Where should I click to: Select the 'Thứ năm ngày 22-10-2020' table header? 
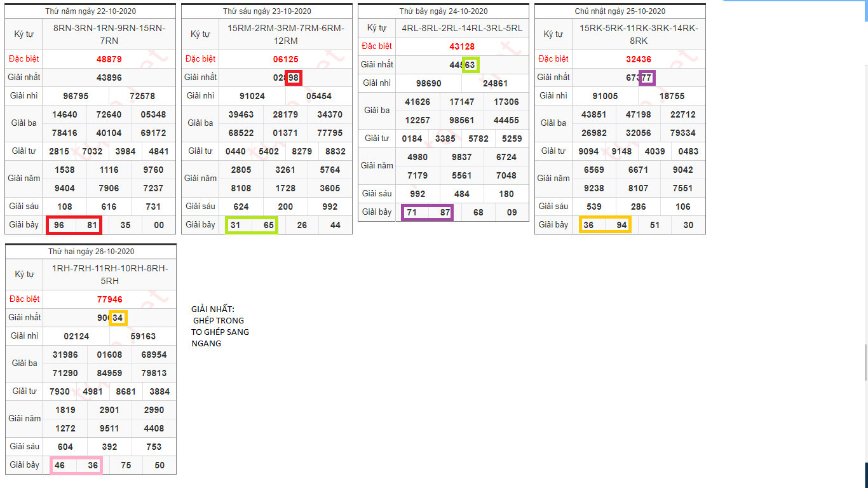(91, 11)
